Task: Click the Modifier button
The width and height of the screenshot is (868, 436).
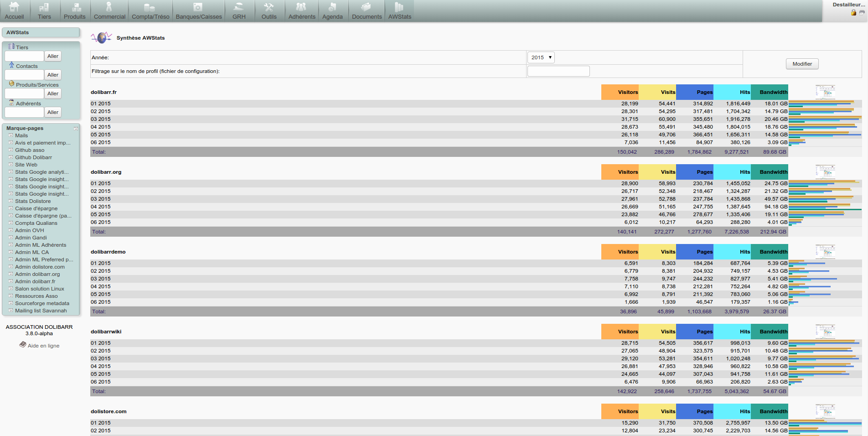Action: [x=802, y=64]
